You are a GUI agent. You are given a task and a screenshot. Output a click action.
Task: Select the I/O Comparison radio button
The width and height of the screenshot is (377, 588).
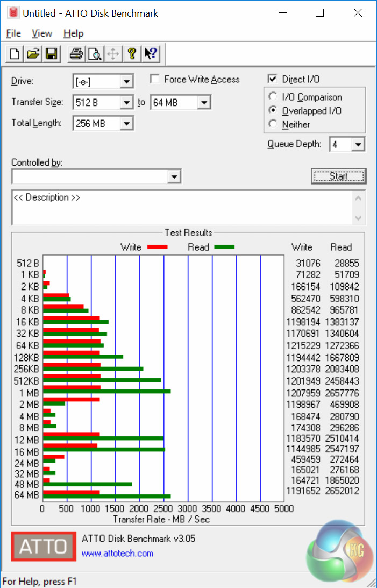click(273, 96)
